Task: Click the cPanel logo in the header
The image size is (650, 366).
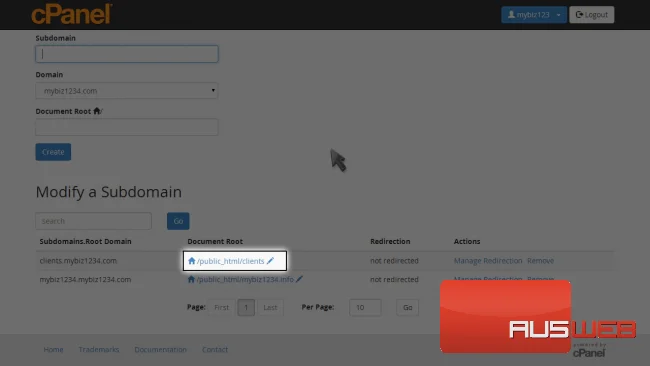Action: [x=72, y=14]
